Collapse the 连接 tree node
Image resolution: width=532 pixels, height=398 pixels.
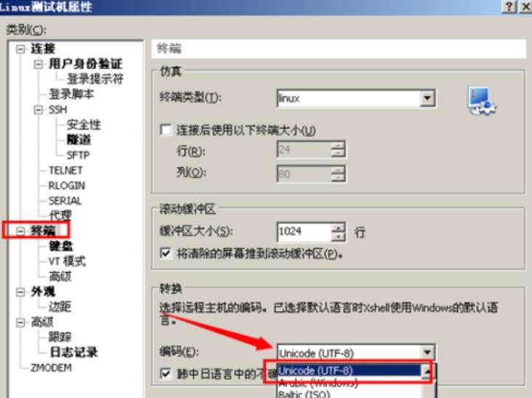[20, 49]
